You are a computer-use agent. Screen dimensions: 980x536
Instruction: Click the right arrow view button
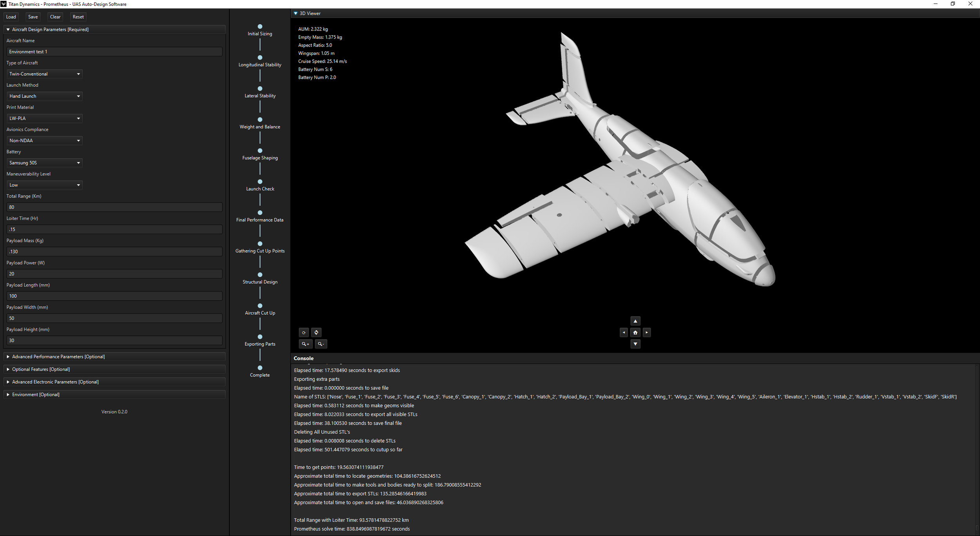point(647,333)
